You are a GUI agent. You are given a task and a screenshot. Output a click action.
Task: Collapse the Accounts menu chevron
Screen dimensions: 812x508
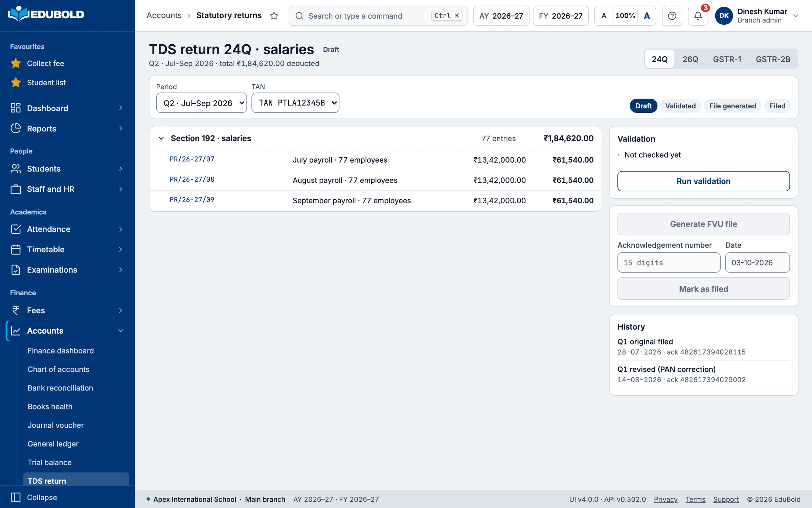click(120, 331)
